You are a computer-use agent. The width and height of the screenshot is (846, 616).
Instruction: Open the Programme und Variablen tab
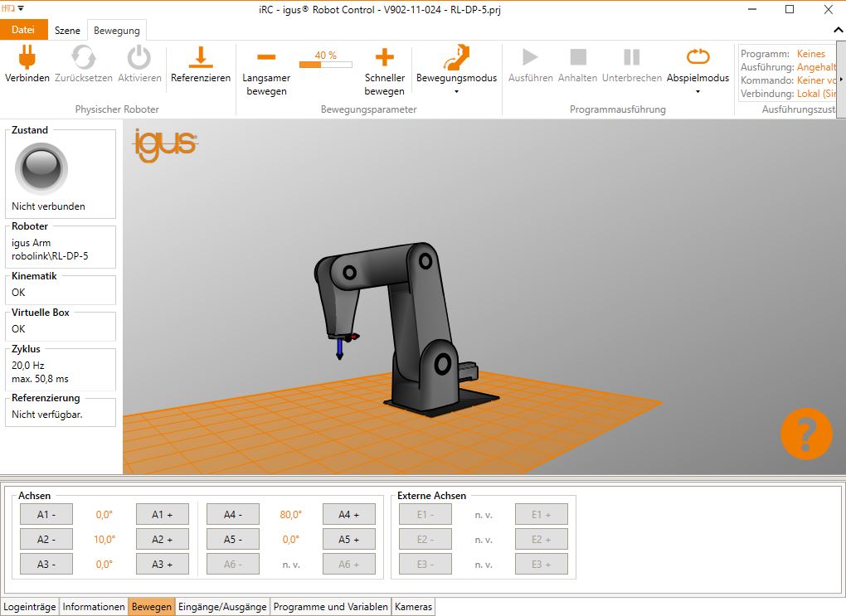(x=330, y=607)
